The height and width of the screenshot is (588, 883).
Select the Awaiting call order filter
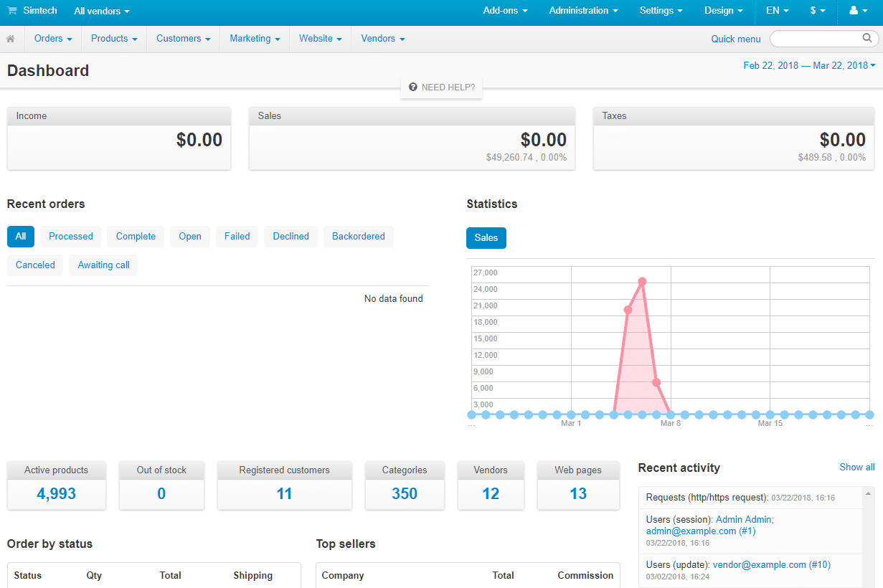(103, 265)
